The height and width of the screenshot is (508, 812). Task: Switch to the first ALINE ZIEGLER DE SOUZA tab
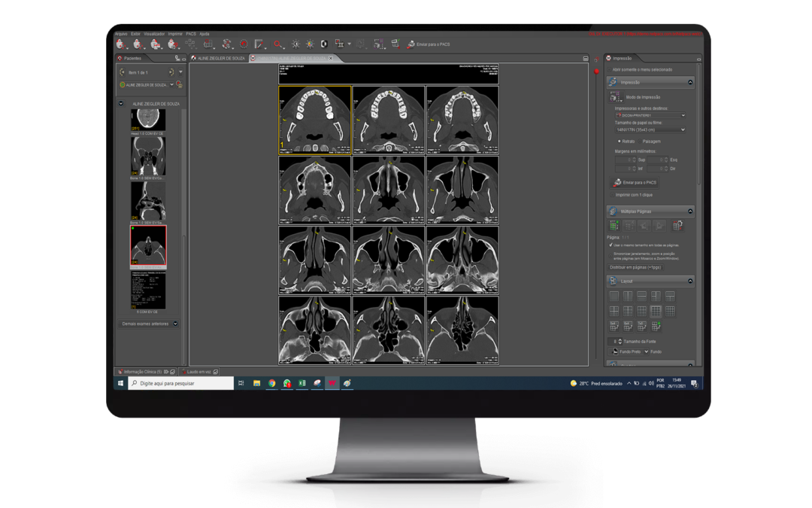tap(218, 58)
